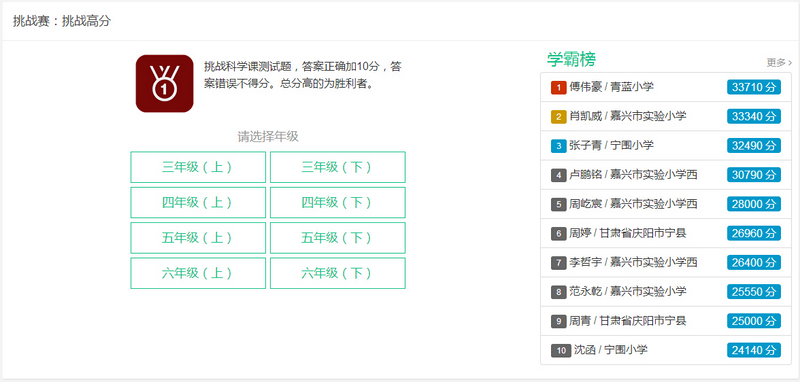Click the 挑战赛：挑战高分 page title
The image size is (800, 382).
click(x=62, y=21)
